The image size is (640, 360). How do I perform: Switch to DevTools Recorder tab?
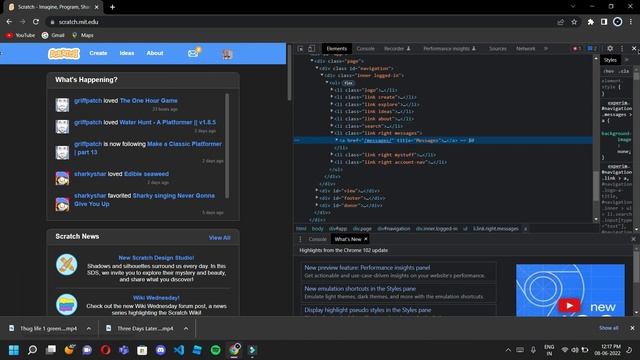point(397,49)
